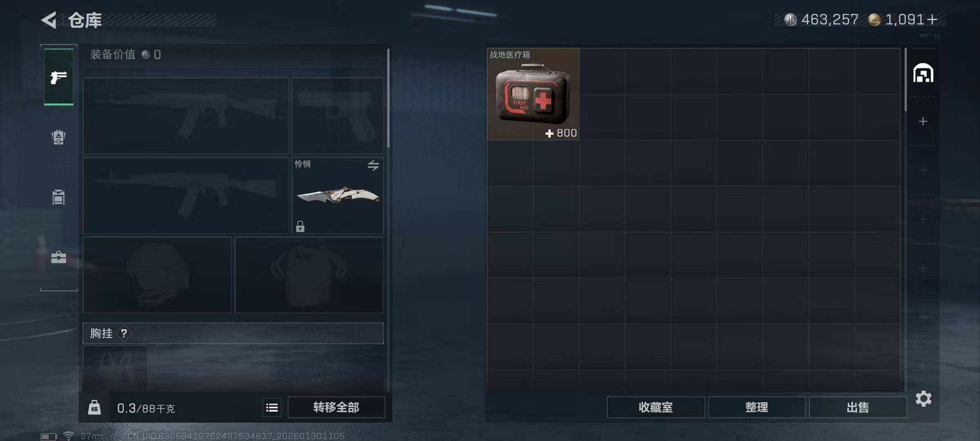Open the briefcase tab in sidebar
Screen dimensions: 980x441
[x=58, y=257]
